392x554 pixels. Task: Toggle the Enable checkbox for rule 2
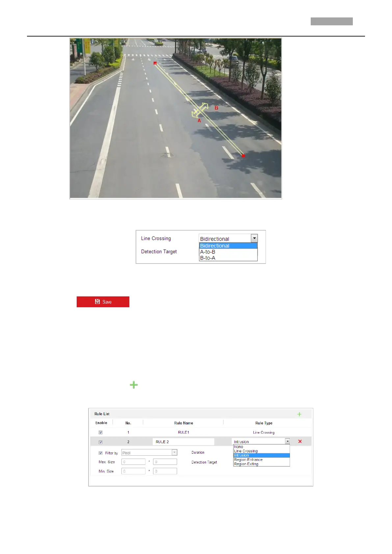click(100, 442)
